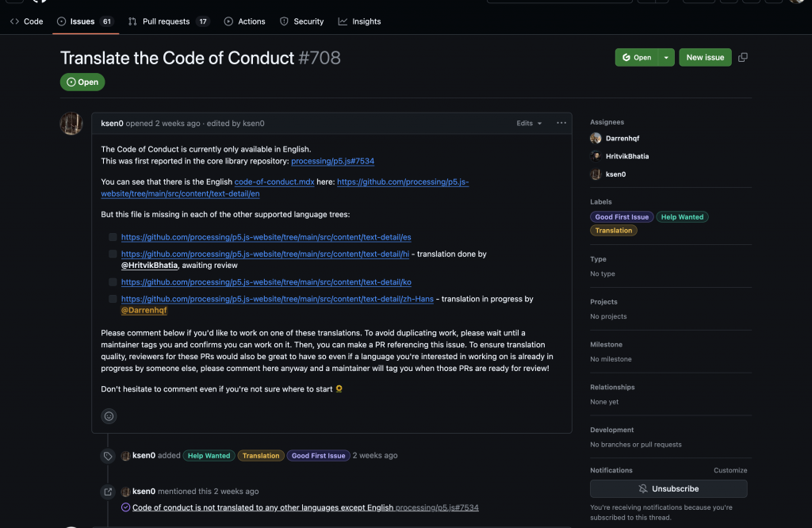Click the Milestone section heading
Viewport: 812px width, 528px height.
pos(607,344)
